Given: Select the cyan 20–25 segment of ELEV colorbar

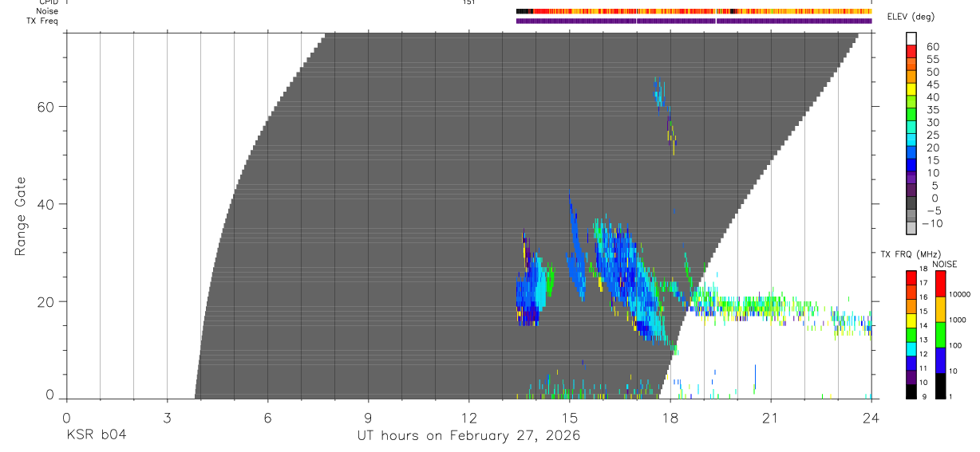Looking at the screenshot, I should (x=911, y=140).
